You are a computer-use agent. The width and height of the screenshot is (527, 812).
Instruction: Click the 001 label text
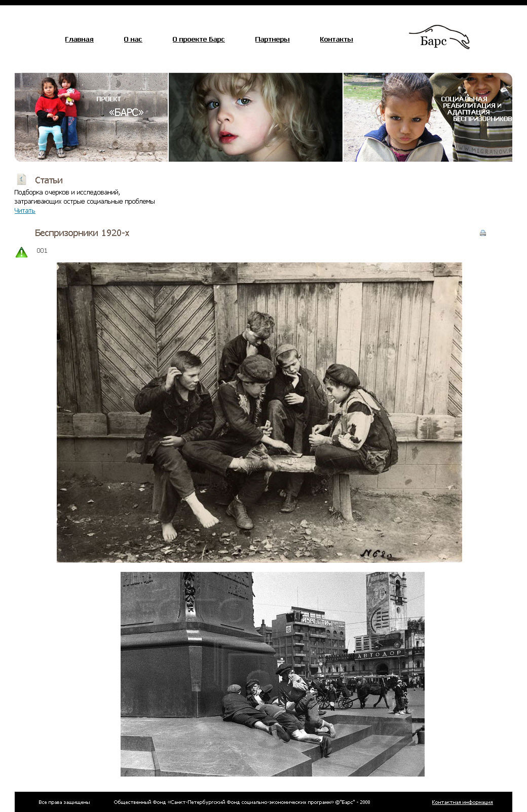42,251
